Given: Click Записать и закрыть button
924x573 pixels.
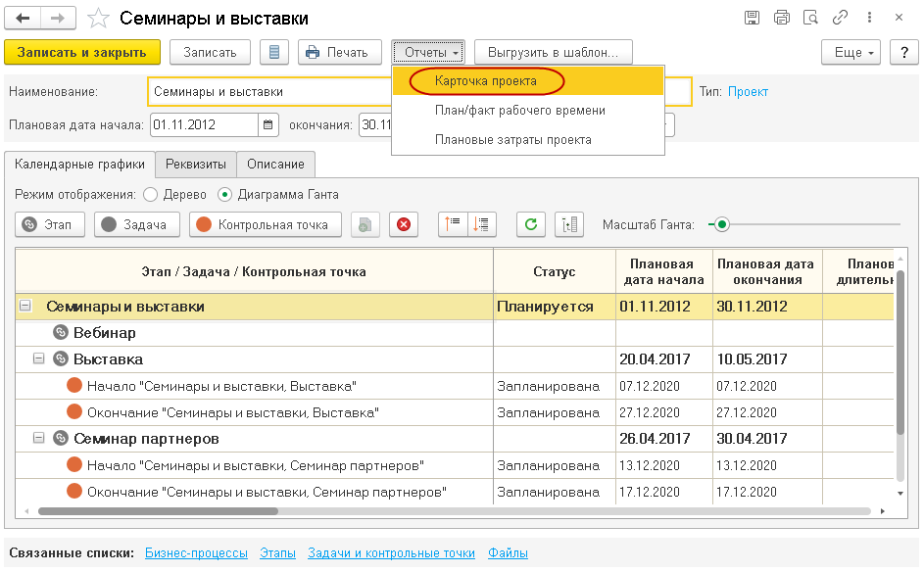Looking at the screenshot, I should click(x=82, y=53).
